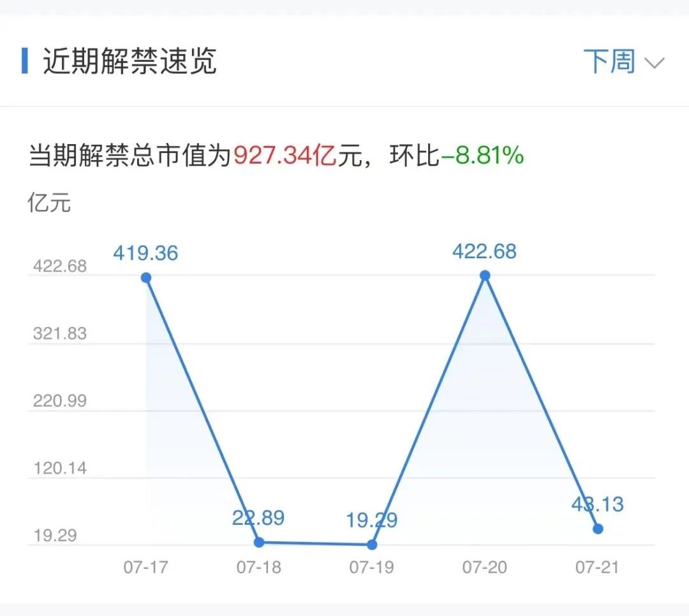
Task: Click the 43.13 data label
Action: click(x=598, y=504)
